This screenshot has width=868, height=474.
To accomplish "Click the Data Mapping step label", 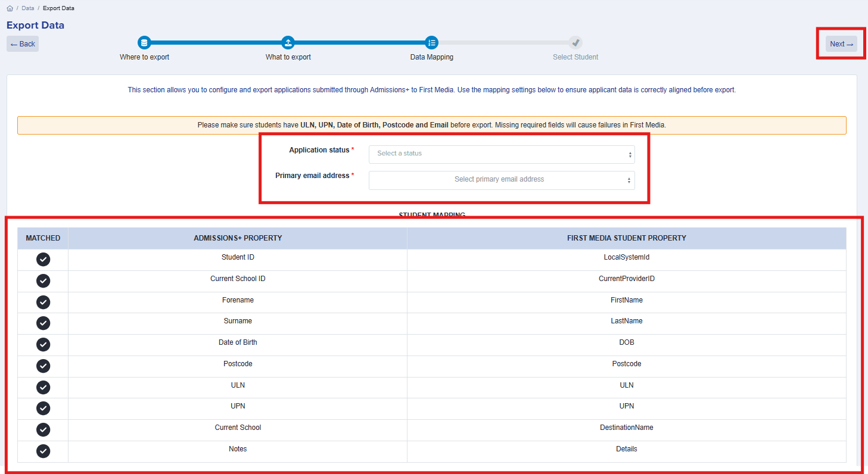I will coord(432,57).
